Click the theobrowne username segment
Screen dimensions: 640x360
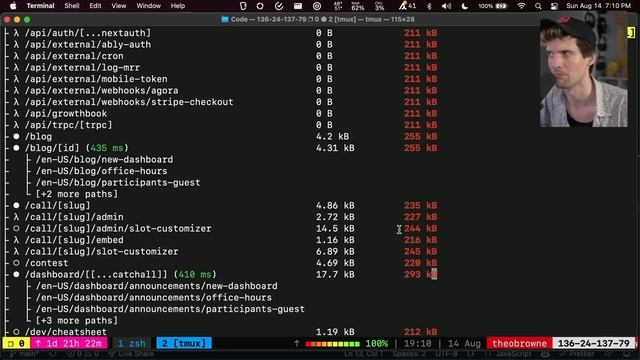[519, 343]
